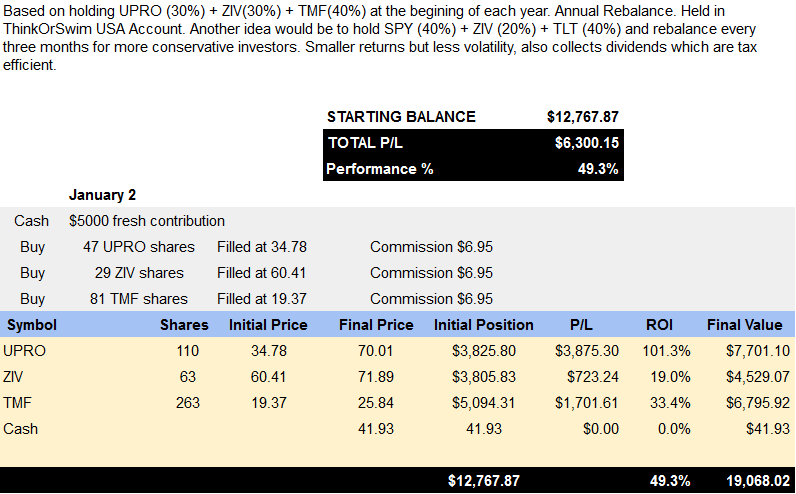The width and height of the screenshot is (796, 494).
Task: Select the STARTING BALANCE value cell $12,767.87
Action: pos(583,117)
